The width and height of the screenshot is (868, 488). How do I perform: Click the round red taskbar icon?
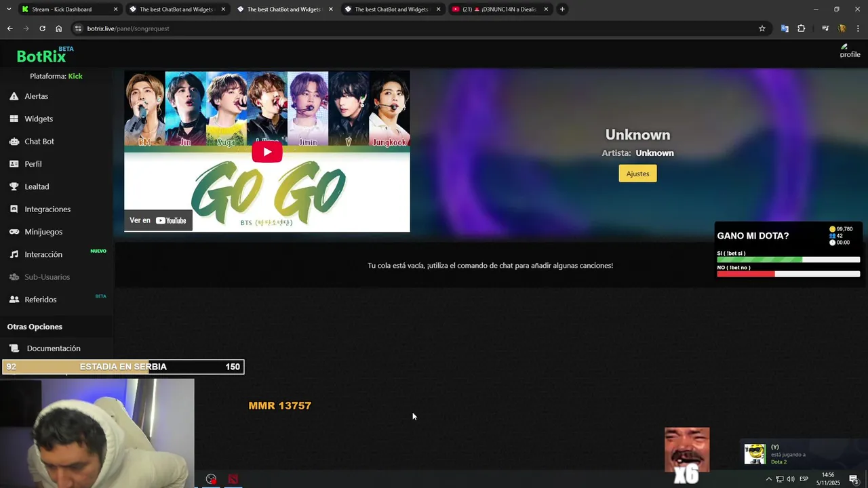click(212, 479)
